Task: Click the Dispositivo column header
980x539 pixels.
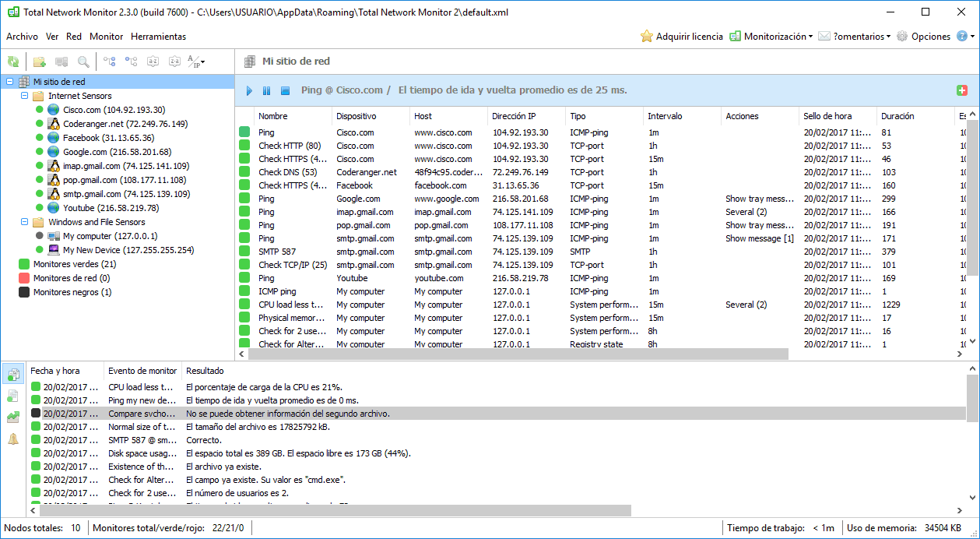Action: [371, 116]
